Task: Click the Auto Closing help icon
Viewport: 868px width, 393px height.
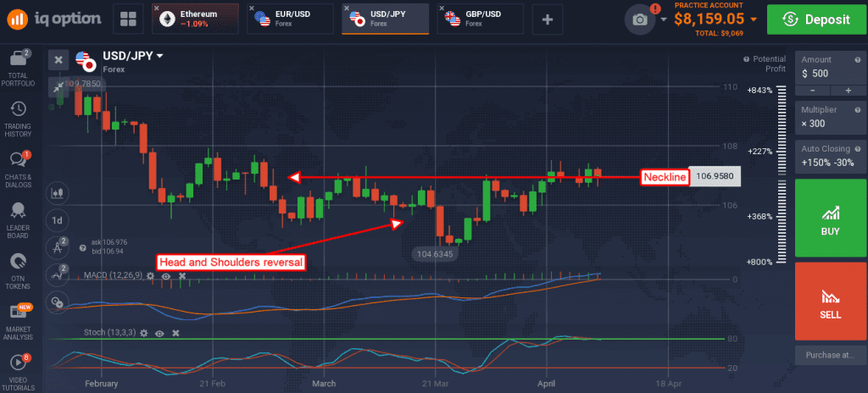Action: [858, 149]
